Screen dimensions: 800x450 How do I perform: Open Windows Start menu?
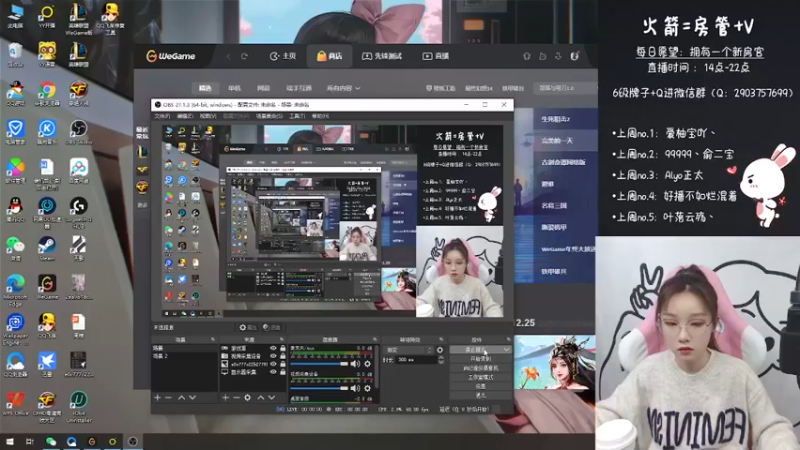click(x=10, y=441)
